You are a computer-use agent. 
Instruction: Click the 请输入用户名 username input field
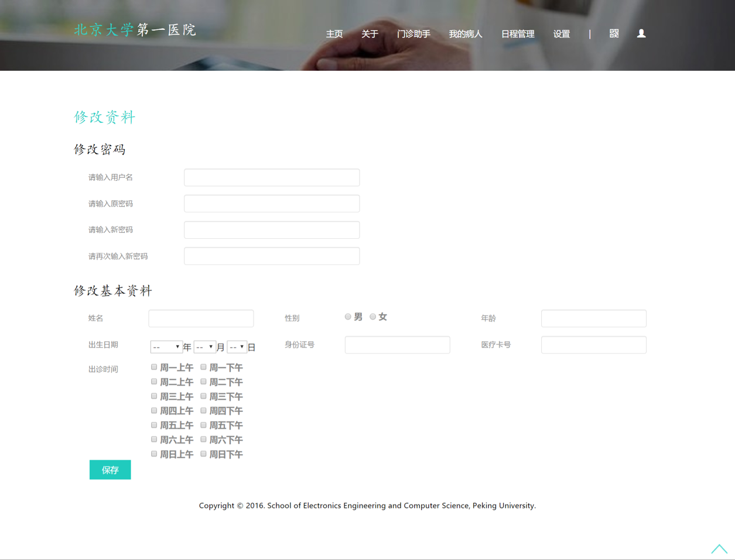tap(272, 177)
